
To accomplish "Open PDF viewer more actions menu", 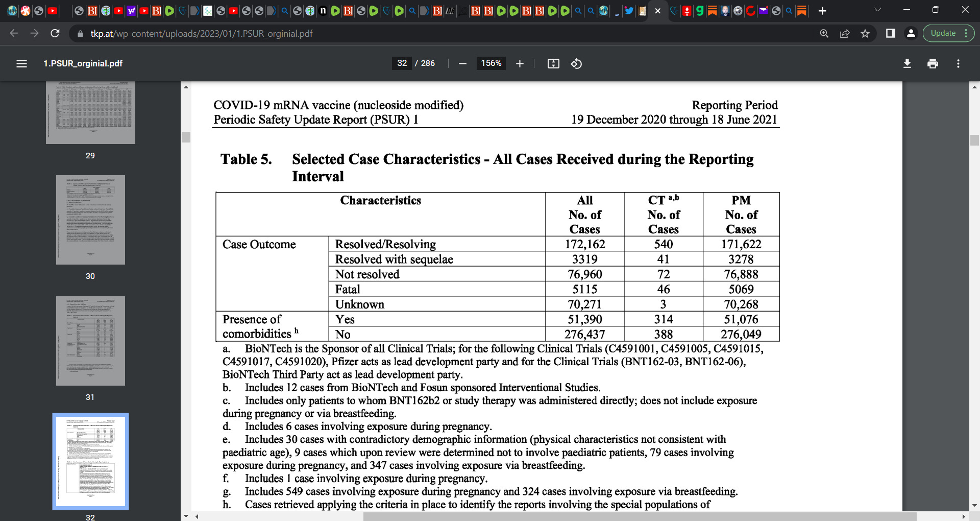I will coord(958,63).
